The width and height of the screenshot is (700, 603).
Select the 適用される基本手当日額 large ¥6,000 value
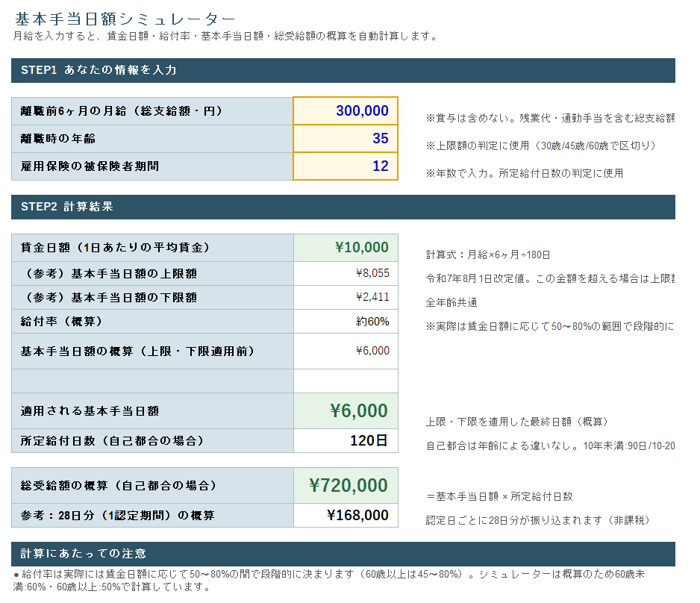coord(346,411)
